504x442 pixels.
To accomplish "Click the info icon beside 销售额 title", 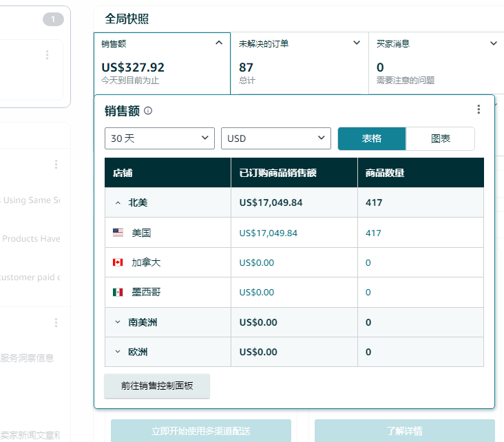I will point(148,111).
